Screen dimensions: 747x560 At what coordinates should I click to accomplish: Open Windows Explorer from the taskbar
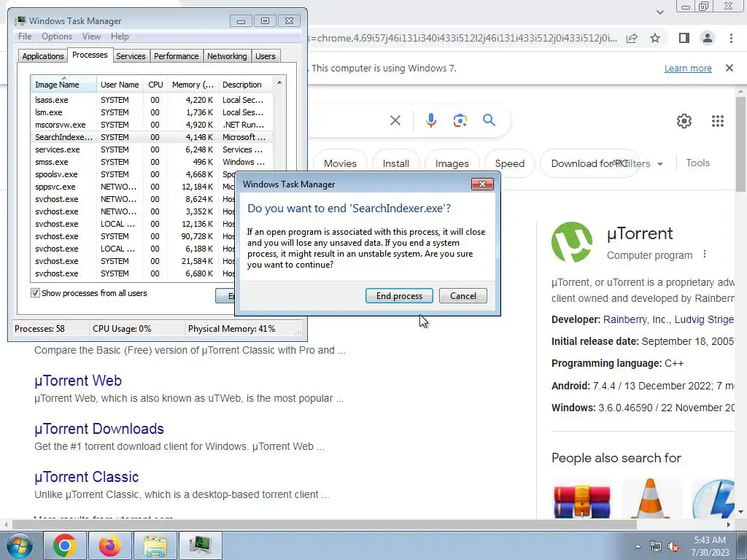(x=155, y=545)
